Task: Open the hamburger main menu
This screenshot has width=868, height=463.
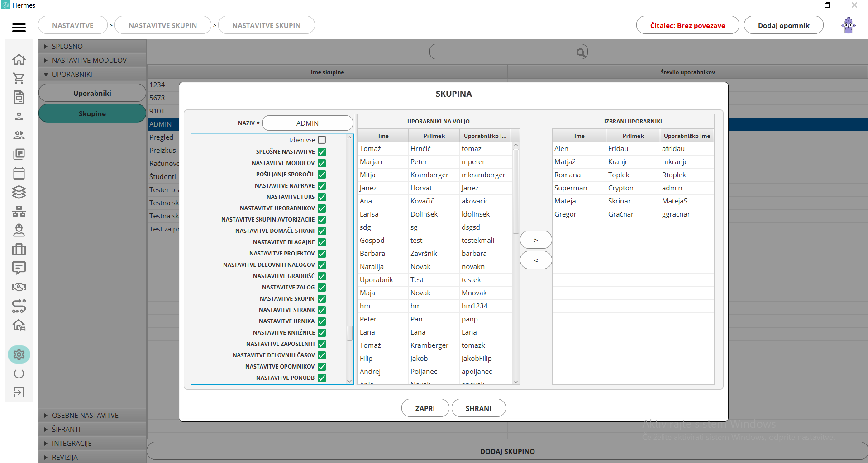Action: tap(19, 28)
